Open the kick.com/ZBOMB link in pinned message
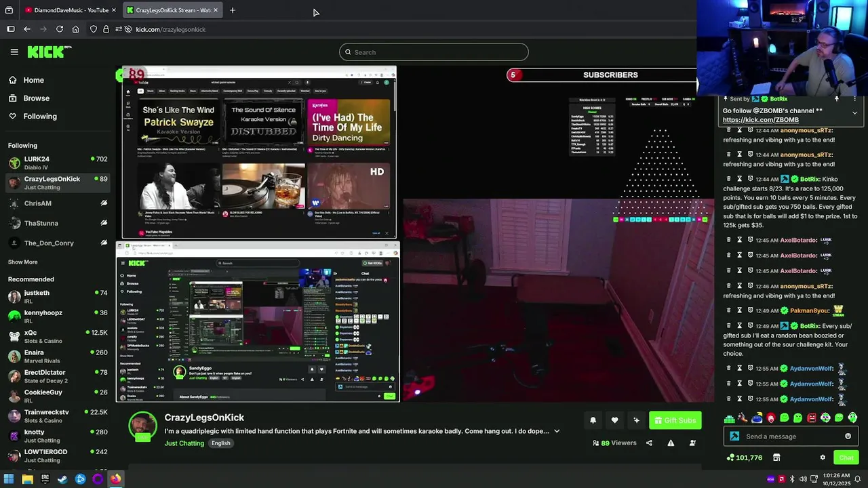 coord(760,120)
